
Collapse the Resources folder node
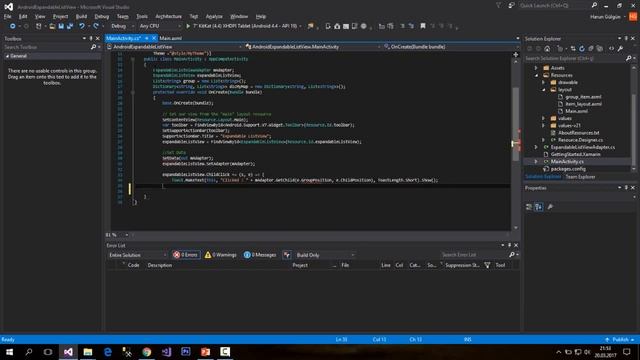pyautogui.click(x=536, y=76)
